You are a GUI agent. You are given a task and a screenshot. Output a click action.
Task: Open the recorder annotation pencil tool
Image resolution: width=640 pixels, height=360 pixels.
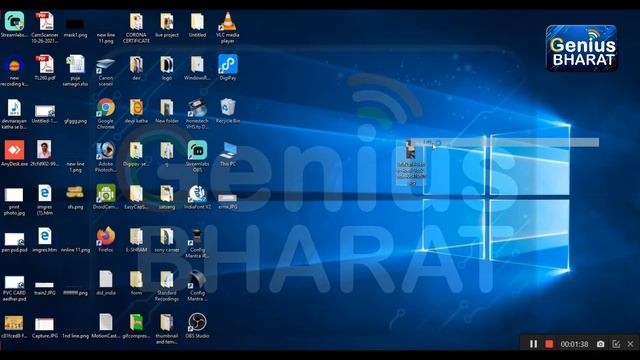point(616,344)
